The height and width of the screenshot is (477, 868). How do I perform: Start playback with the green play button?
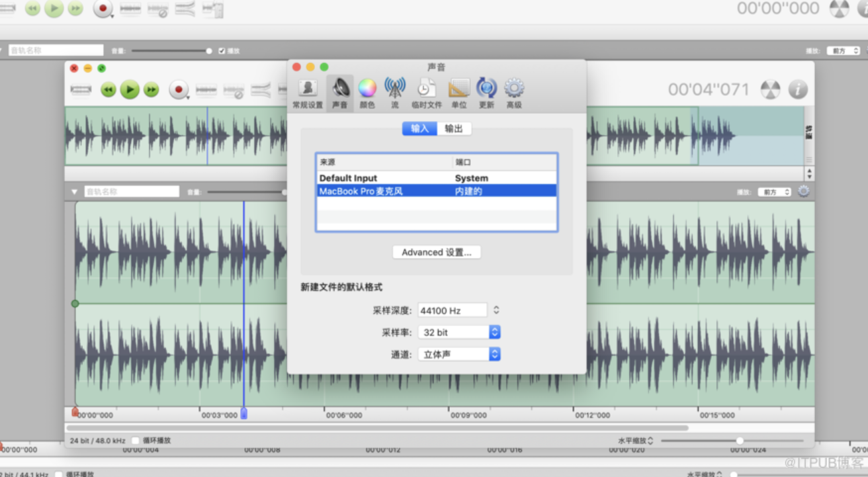(130, 89)
